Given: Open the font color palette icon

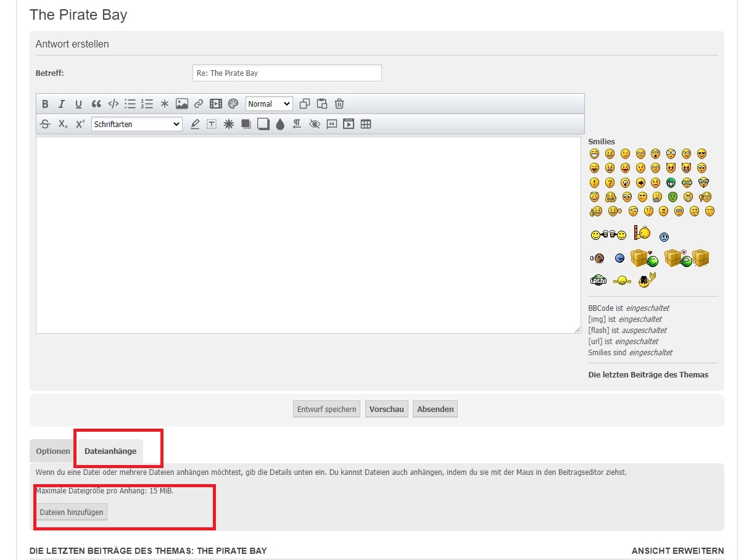Looking at the screenshot, I should click(233, 104).
